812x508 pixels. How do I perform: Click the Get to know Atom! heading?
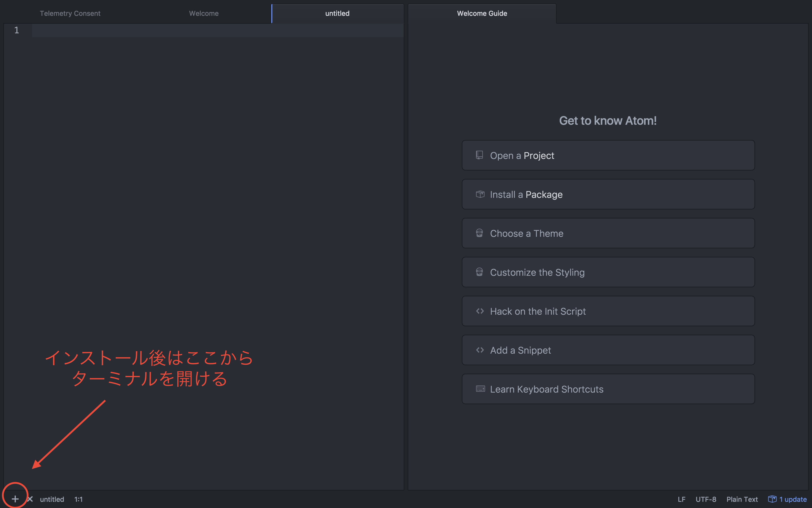tap(608, 121)
